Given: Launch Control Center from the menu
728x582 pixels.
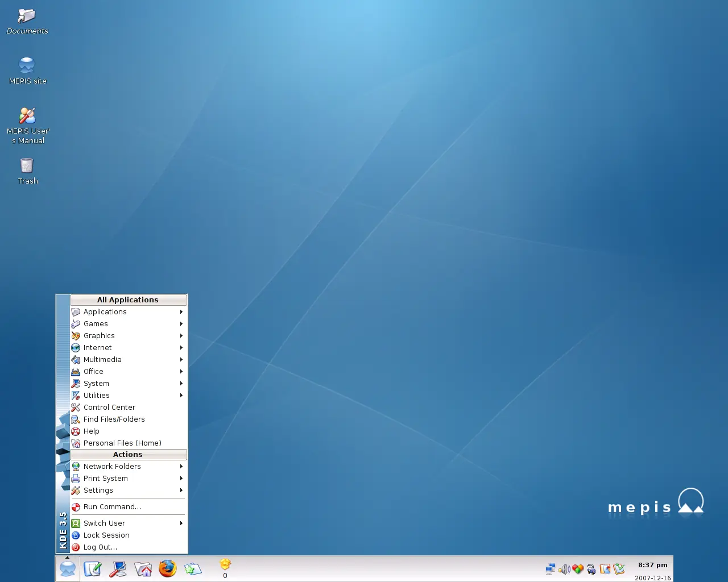Looking at the screenshot, I should pos(129,408).
